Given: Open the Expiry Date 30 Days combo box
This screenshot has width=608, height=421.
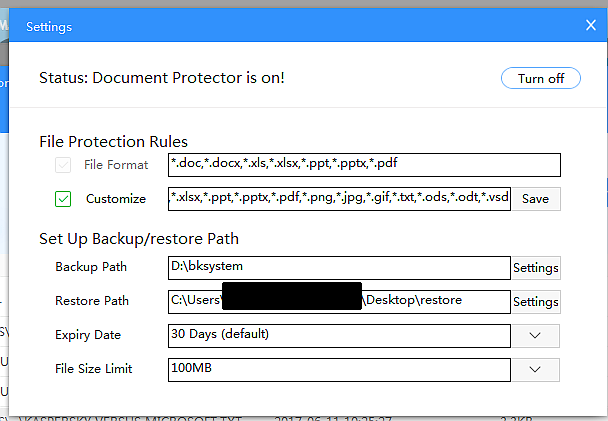Looking at the screenshot, I should [x=339, y=335].
